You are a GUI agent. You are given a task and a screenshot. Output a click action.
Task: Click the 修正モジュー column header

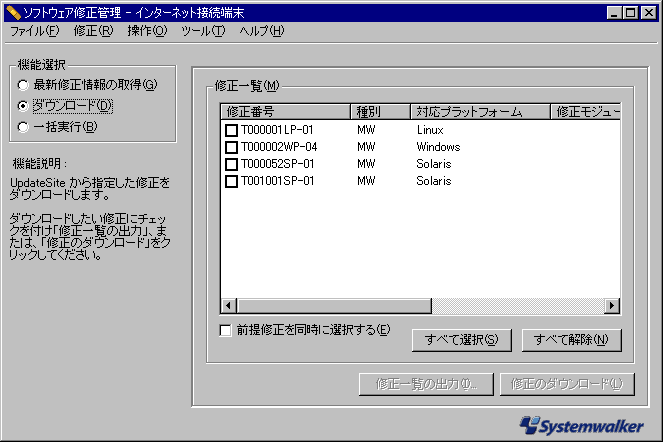tap(586, 112)
